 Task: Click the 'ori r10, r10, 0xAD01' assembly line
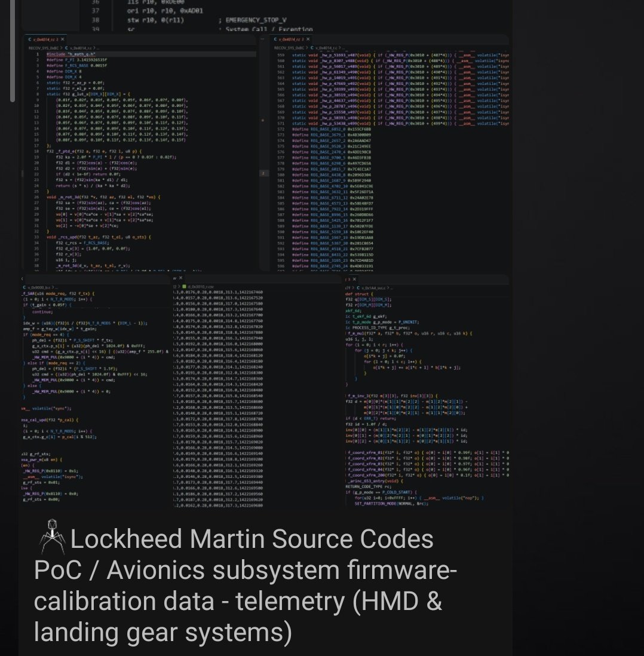click(165, 11)
